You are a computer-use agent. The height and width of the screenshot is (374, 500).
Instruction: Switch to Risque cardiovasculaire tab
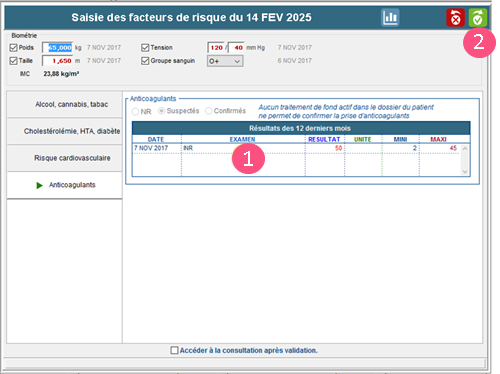64,158
